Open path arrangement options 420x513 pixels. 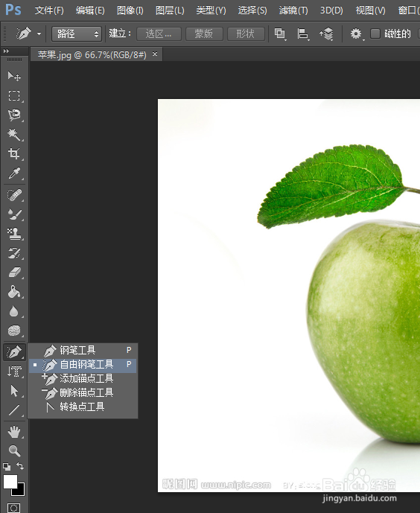(x=326, y=34)
